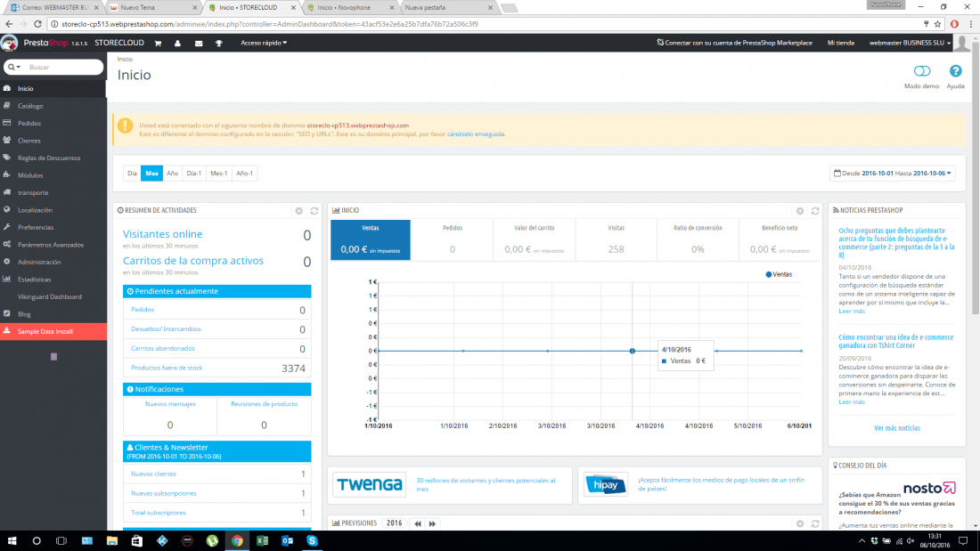
Task: Click Carritos de la compra activos link
Action: point(193,261)
